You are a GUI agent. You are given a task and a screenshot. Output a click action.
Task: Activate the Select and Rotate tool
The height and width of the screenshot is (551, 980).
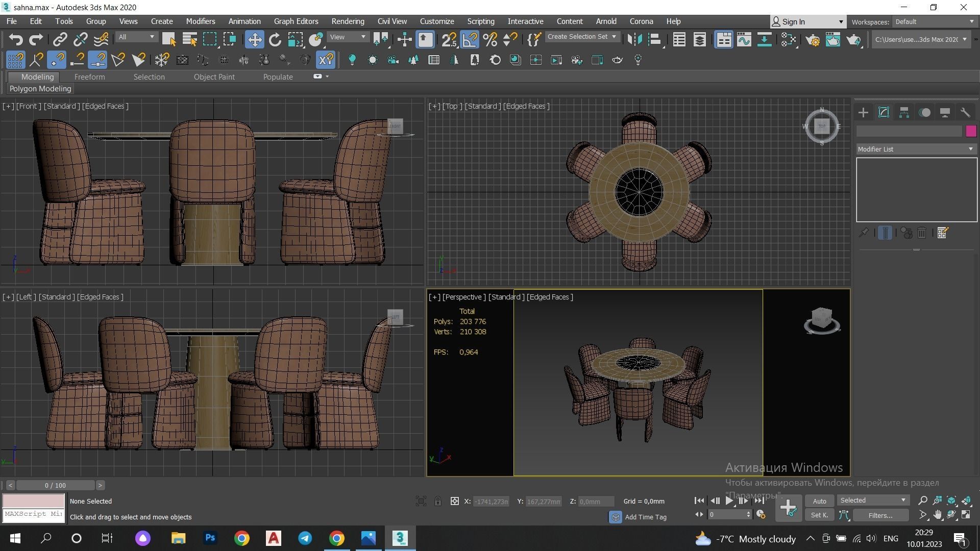pos(275,39)
